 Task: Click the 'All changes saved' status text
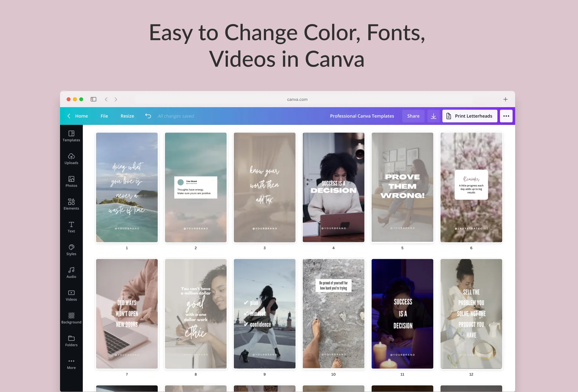click(176, 116)
